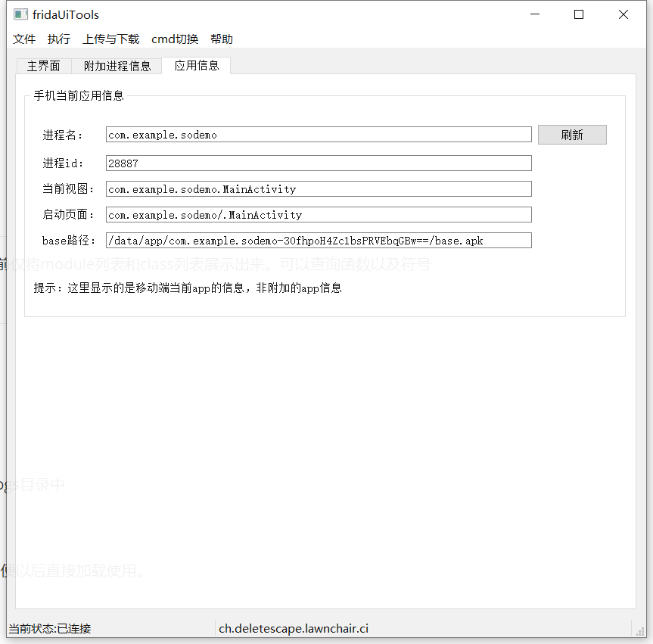Open the cmd切换 menu

[175, 39]
